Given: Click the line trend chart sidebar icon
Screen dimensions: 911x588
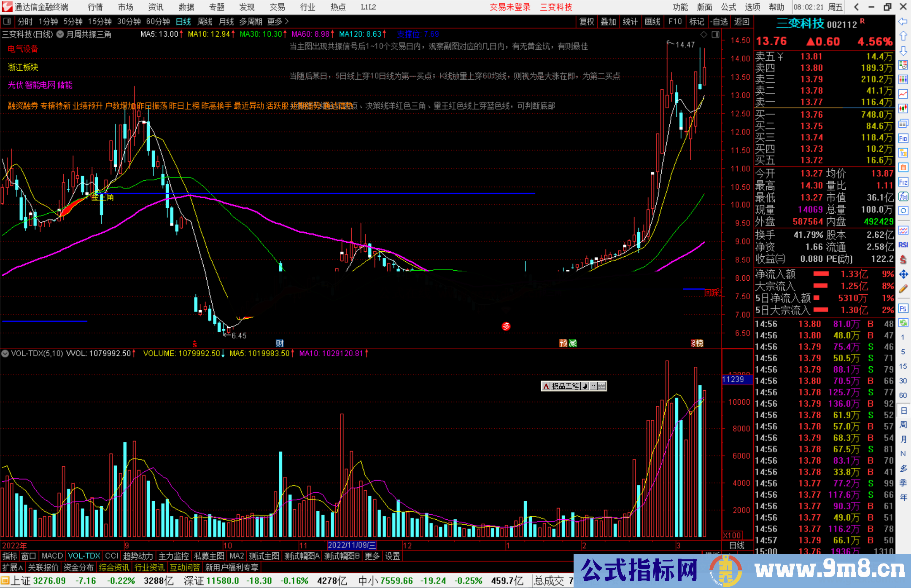Looking at the screenshot, I should tap(903, 94).
